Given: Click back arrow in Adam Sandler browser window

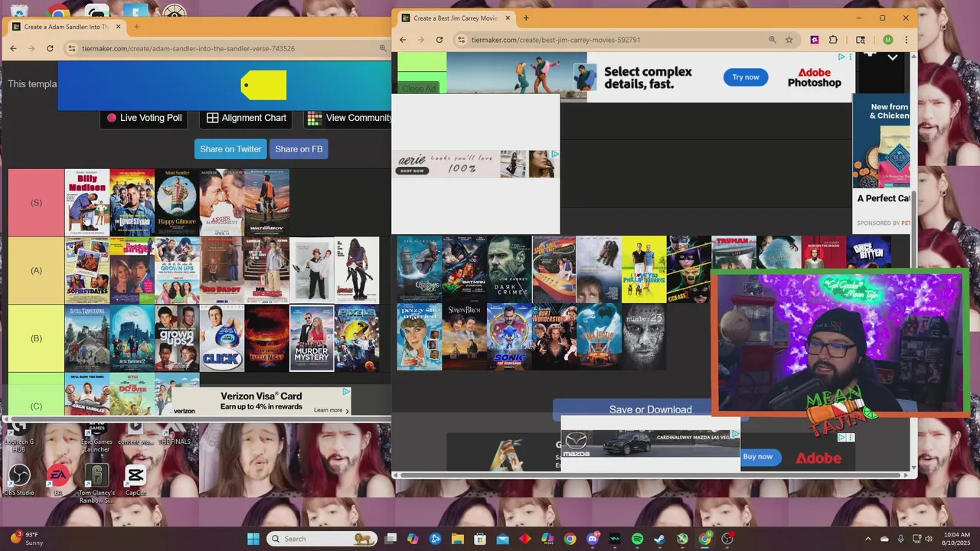Looking at the screenshot, I should (13, 48).
